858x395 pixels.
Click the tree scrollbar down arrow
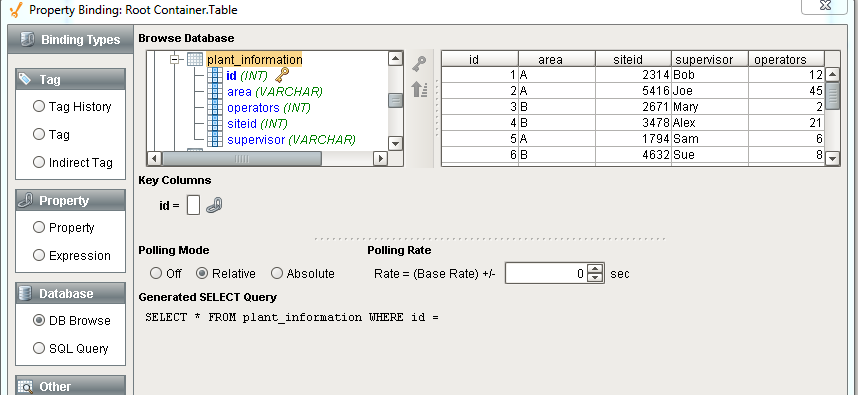point(395,144)
